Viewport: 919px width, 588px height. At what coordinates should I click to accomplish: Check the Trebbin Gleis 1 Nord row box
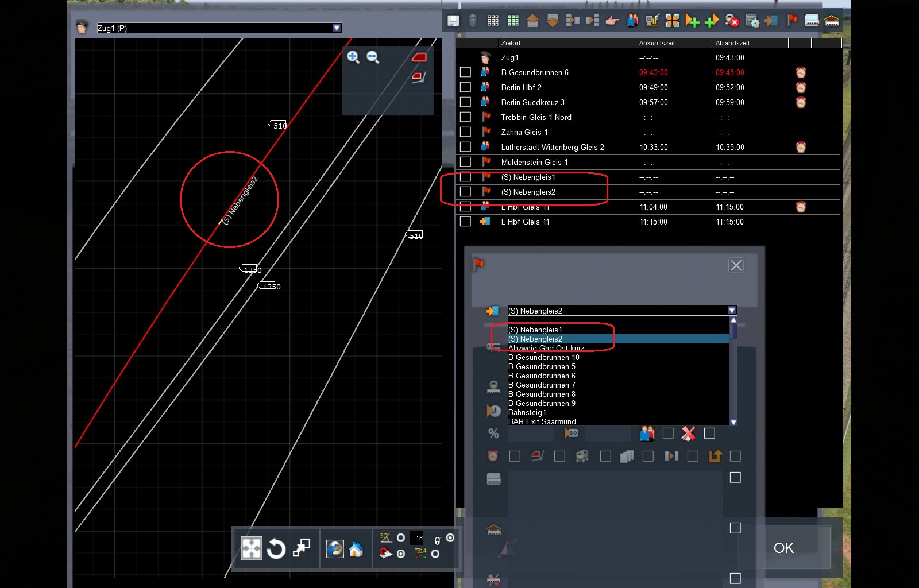466,117
